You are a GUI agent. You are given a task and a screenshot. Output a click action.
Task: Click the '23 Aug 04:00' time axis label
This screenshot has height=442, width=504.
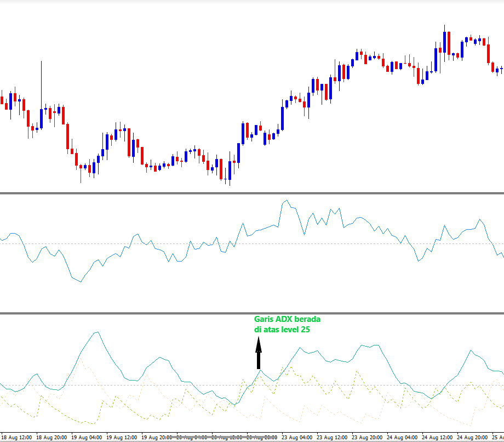coord(297,438)
